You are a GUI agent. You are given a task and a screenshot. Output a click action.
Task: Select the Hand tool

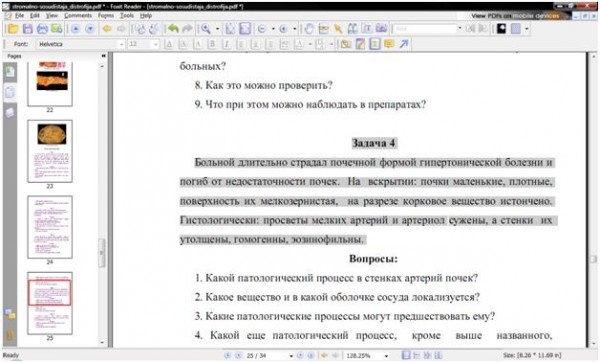point(309,29)
